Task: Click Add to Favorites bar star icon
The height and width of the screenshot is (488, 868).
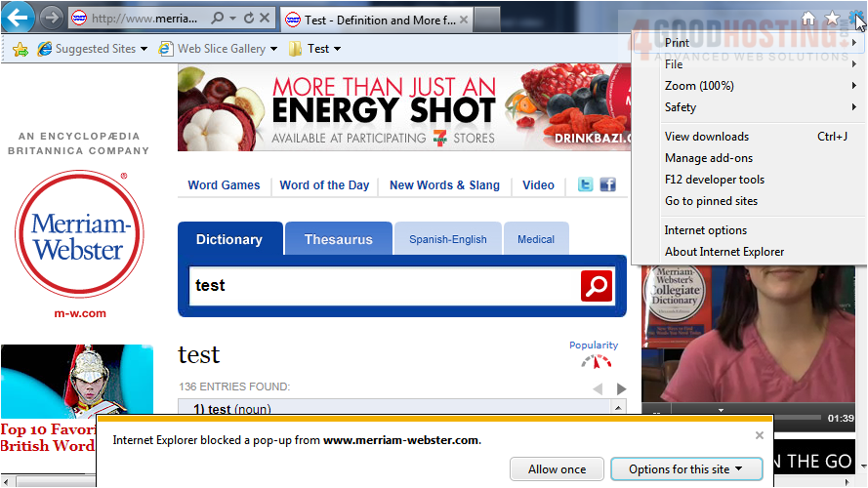Action: pos(20,49)
